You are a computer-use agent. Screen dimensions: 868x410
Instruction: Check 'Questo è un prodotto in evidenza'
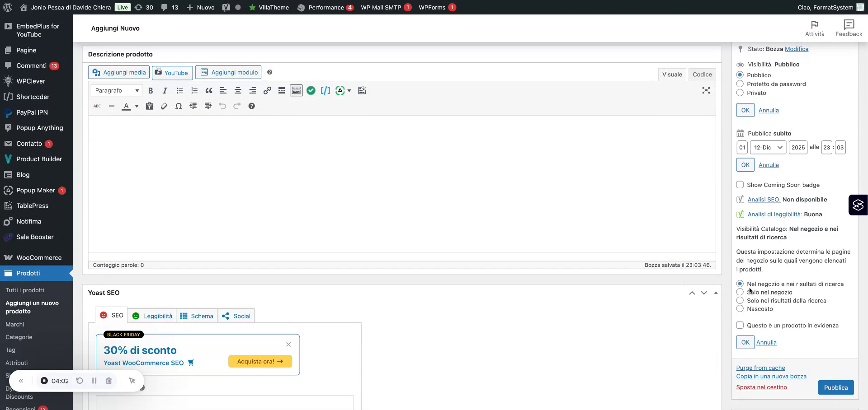coord(740,325)
